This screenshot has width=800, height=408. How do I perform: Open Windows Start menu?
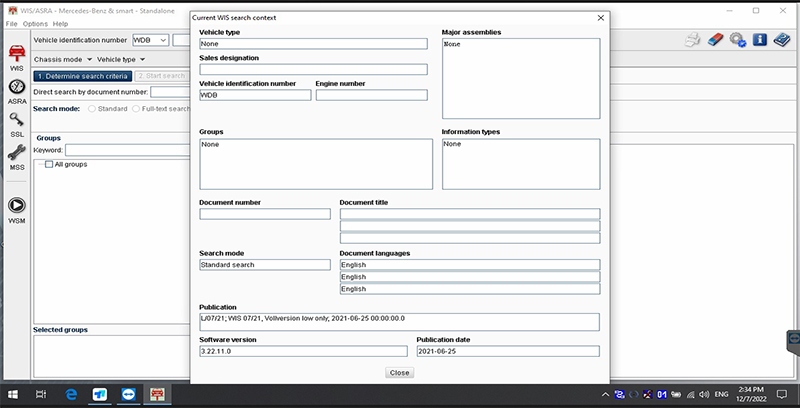[13, 394]
